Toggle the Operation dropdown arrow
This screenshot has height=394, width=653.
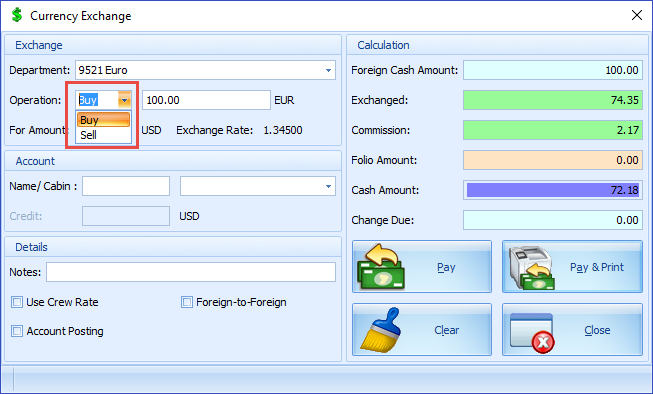coord(124,100)
